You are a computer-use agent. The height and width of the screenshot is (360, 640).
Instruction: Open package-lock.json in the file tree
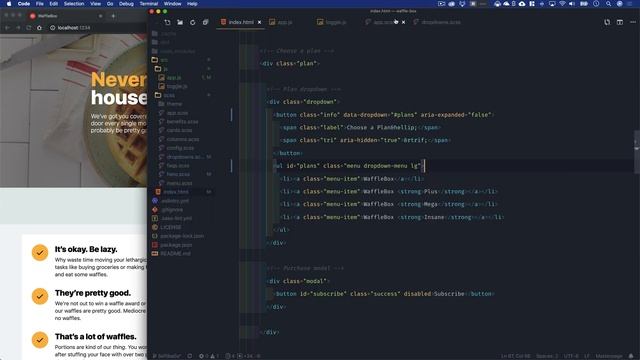(178, 236)
